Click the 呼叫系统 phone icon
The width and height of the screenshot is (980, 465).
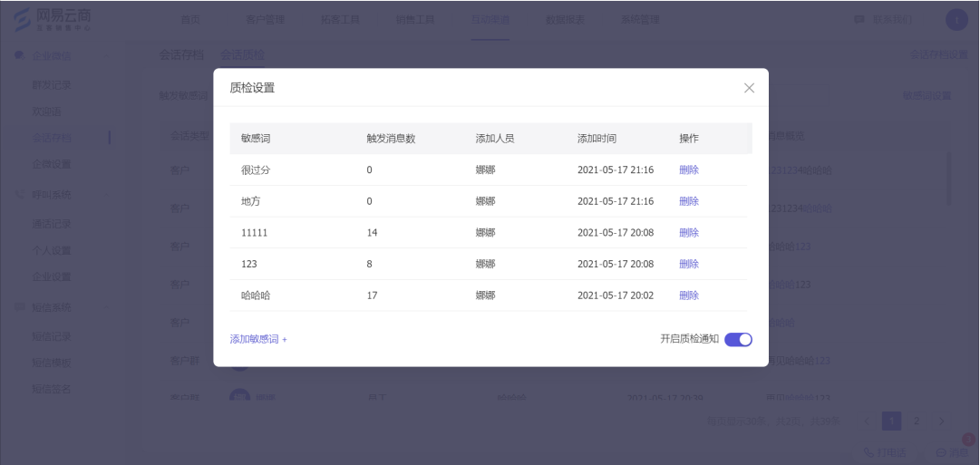click(x=19, y=194)
